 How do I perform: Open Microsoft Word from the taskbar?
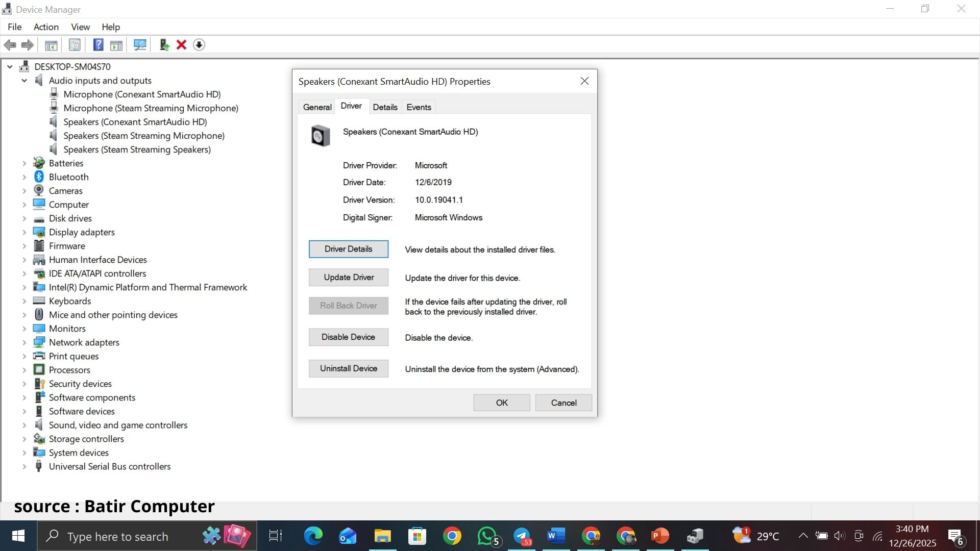tap(556, 536)
